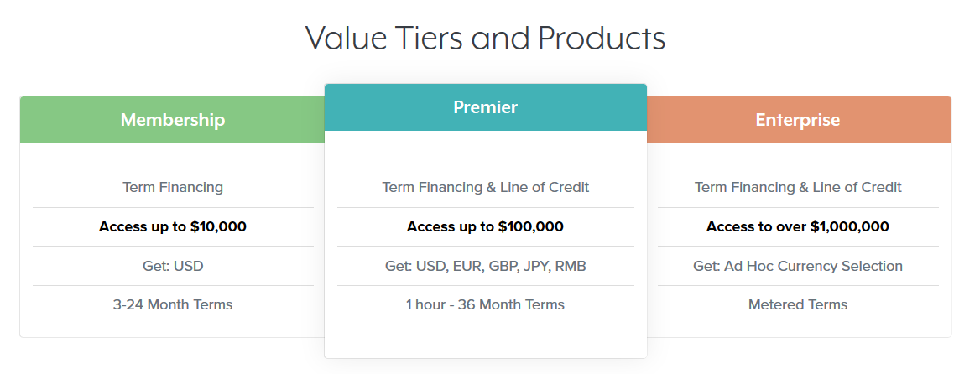The height and width of the screenshot is (374, 980).
Task: Click 1 hour - 36 Month Terms
Action: coord(486,304)
